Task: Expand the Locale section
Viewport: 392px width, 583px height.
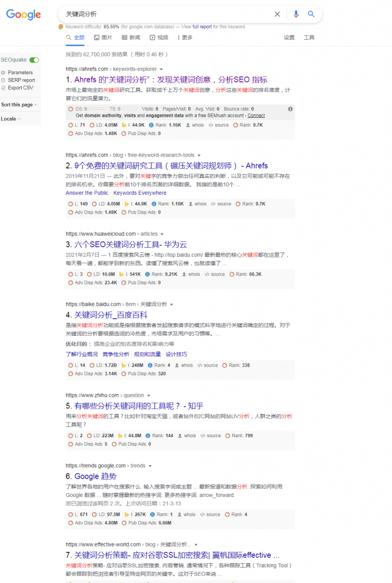Action: pyautogui.click(x=11, y=119)
